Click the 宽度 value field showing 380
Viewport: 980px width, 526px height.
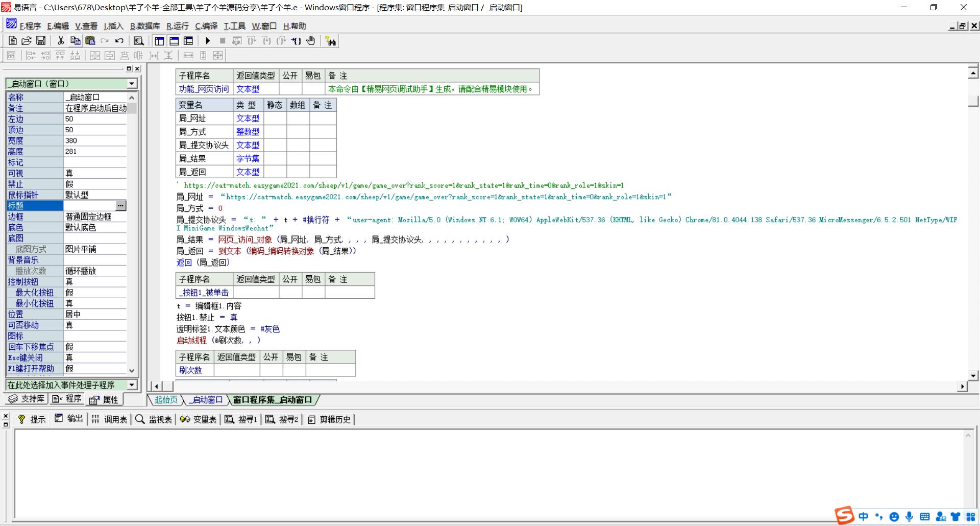point(95,140)
